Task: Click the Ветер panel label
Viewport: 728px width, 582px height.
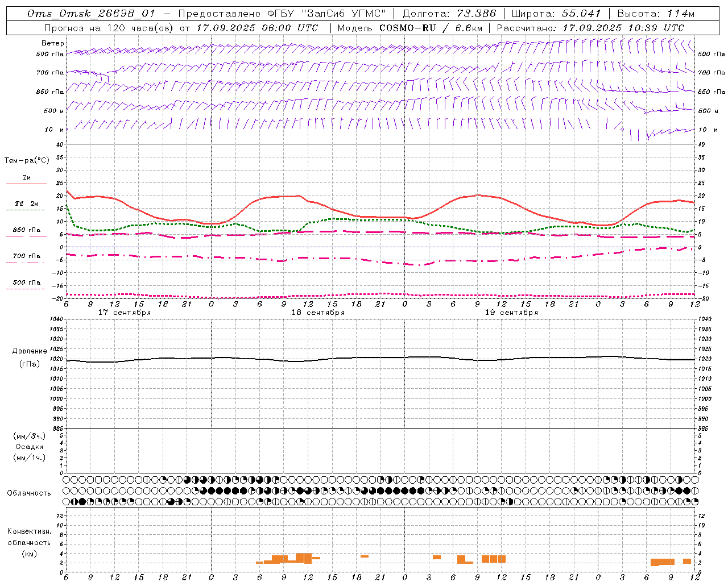Action: 52,43
